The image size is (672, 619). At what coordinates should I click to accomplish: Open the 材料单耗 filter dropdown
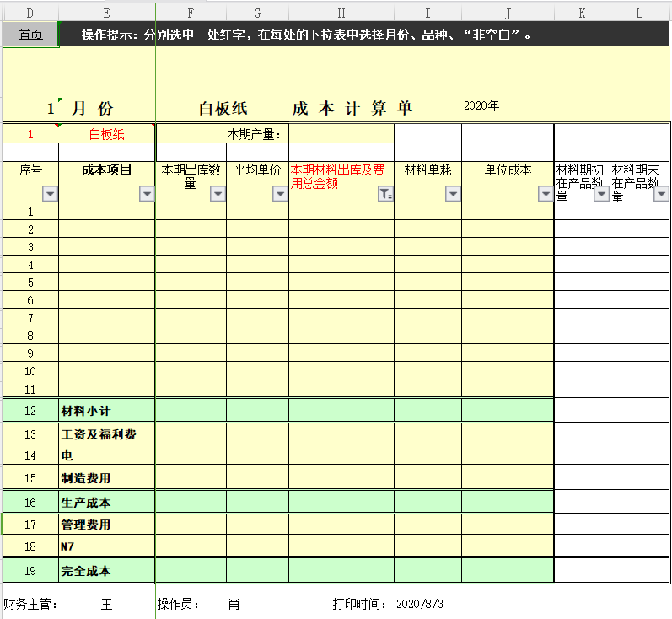coord(453,194)
